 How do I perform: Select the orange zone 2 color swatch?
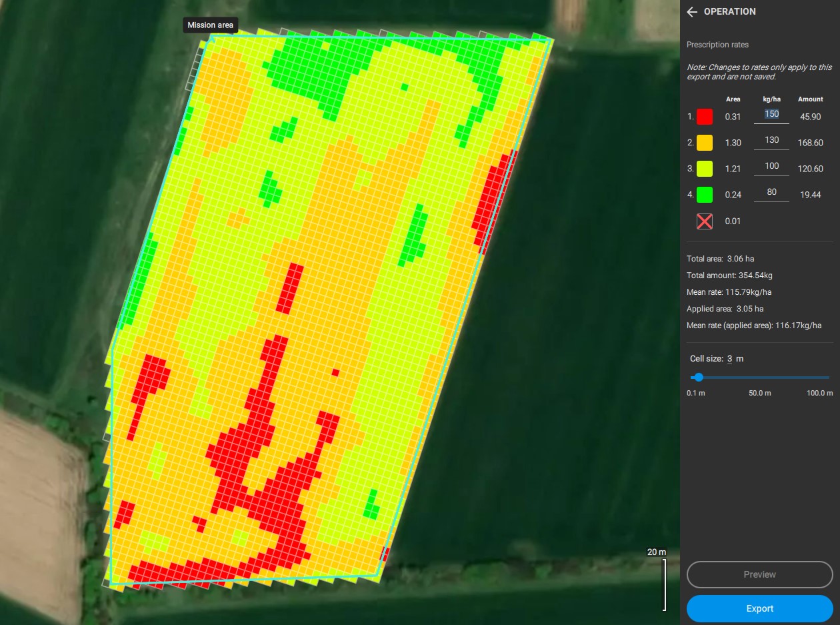tap(705, 143)
